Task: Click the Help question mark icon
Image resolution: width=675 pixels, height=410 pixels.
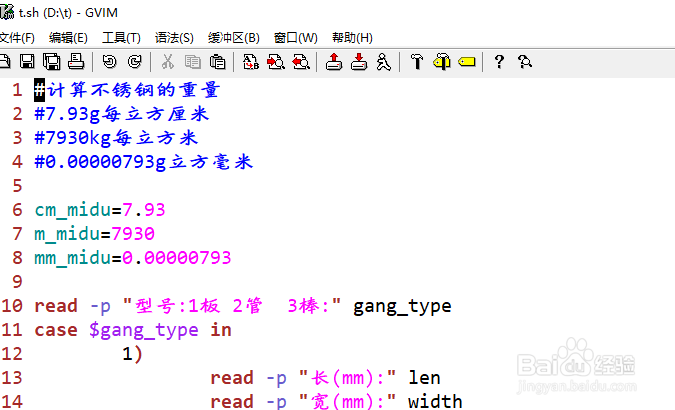Action: [x=499, y=62]
